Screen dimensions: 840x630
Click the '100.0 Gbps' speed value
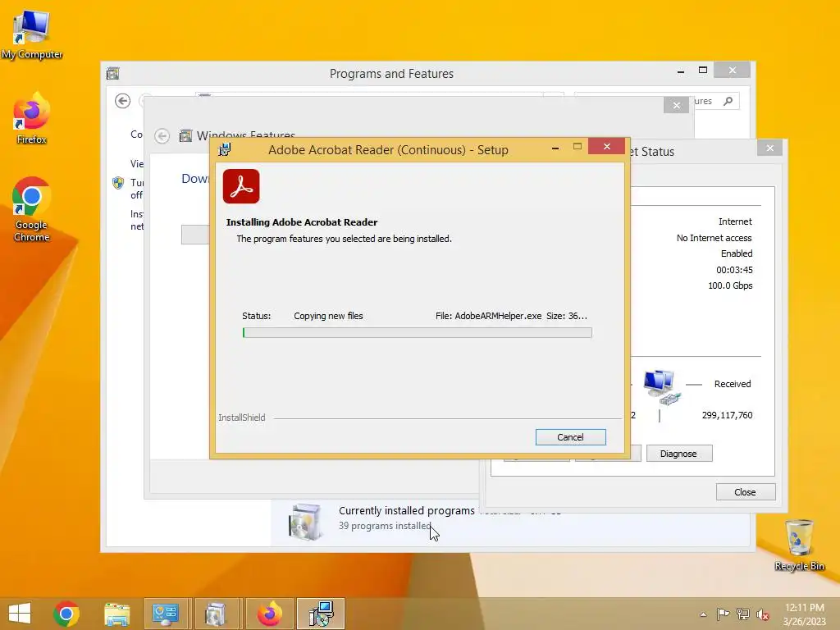(x=730, y=285)
